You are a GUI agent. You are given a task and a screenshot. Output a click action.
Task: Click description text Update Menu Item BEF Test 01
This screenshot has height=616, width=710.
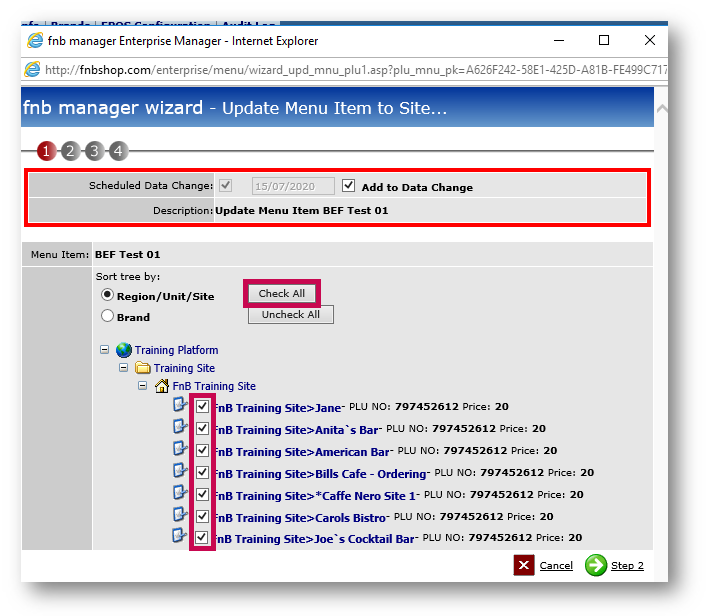coord(302,211)
